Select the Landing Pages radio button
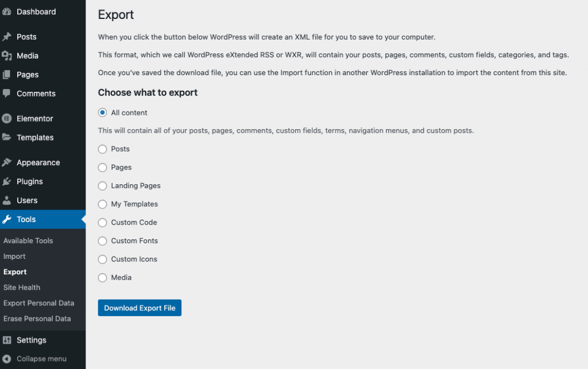The height and width of the screenshot is (369, 588). [x=102, y=186]
